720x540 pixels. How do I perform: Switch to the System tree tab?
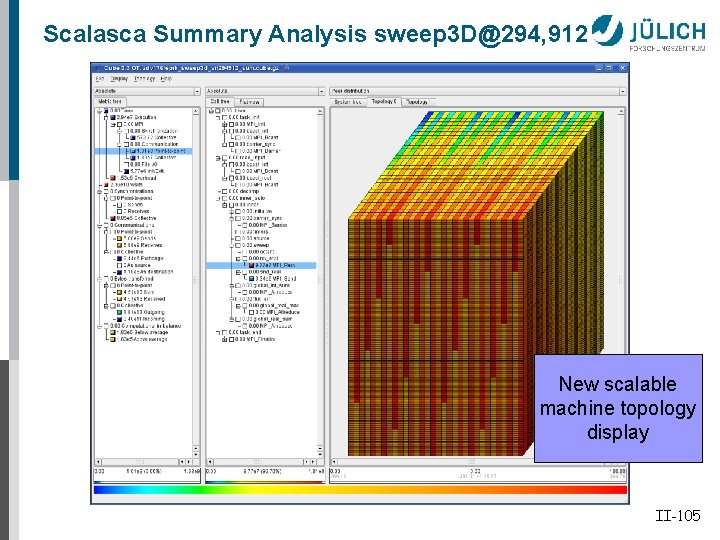click(348, 102)
